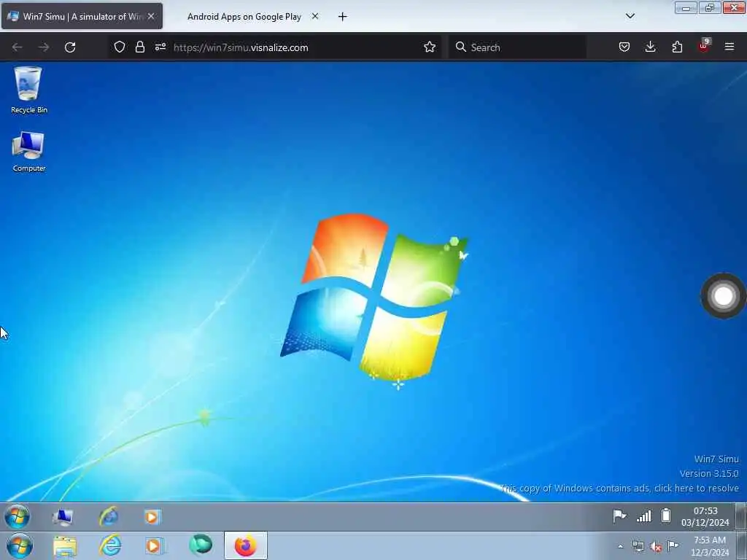The image size is (747, 560).
Task: Click the simulator's battery tray icon
Action: pyautogui.click(x=666, y=516)
